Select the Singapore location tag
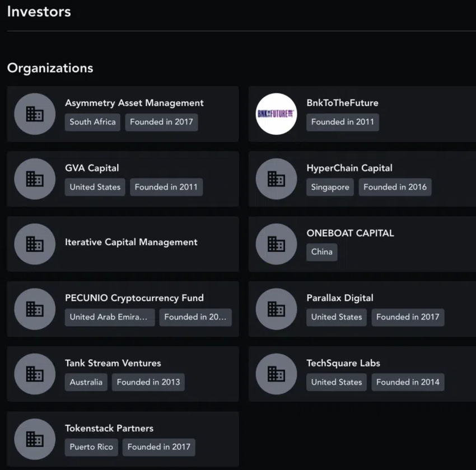The width and height of the screenshot is (476, 470). click(x=330, y=187)
